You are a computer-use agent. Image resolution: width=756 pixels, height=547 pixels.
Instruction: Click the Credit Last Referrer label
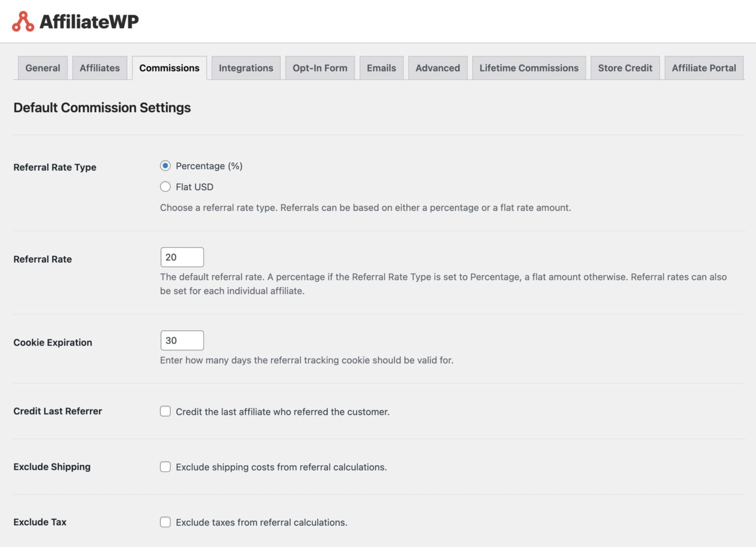tap(58, 411)
